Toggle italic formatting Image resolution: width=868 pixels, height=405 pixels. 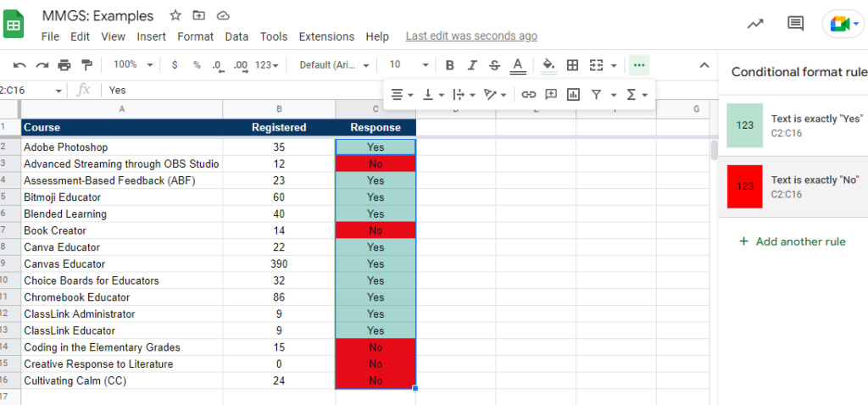click(471, 65)
